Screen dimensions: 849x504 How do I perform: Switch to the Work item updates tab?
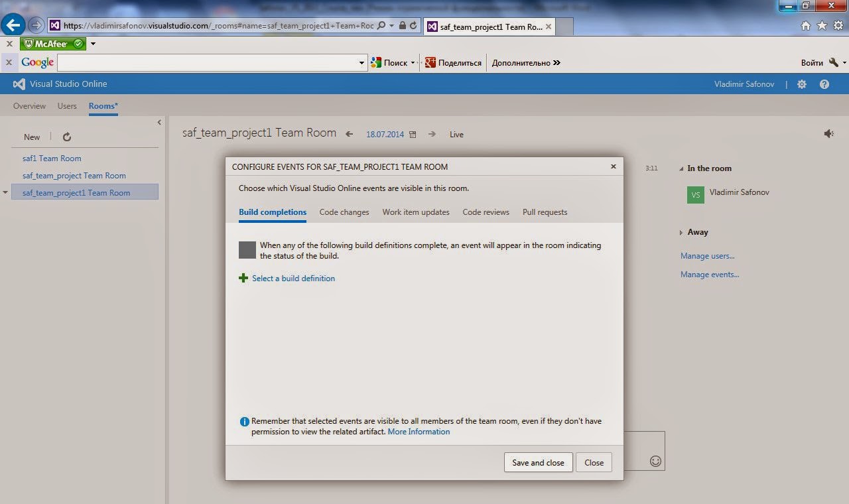point(416,212)
